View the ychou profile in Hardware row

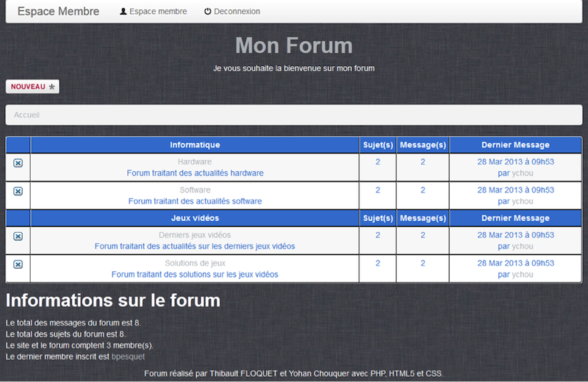[x=522, y=173]
